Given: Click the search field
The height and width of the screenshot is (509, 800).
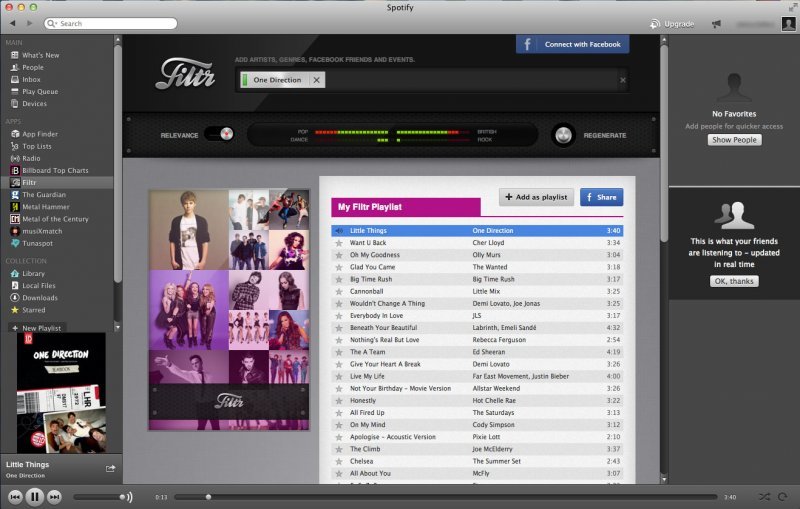Looking at the screenshot, I should (x=111, y=23).
